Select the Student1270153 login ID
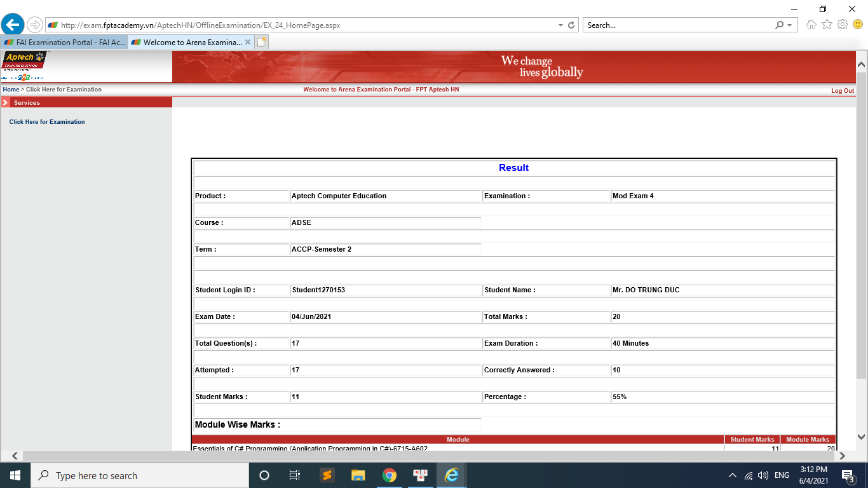The width and height of the screenshot is (868, 488). 318,290
